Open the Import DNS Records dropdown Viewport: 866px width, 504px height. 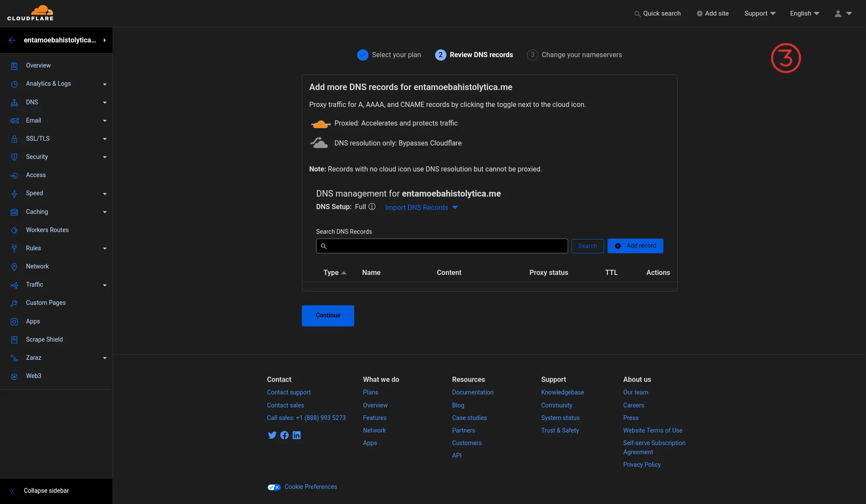(421, 207)
